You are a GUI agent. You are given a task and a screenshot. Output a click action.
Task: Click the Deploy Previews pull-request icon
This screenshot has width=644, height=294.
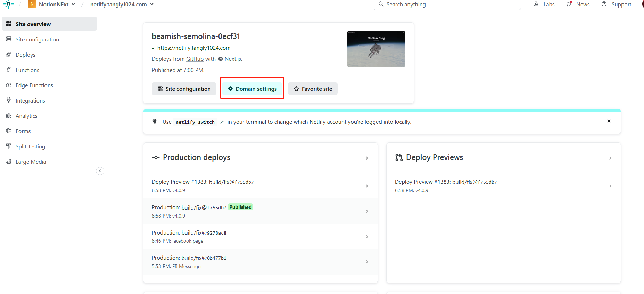[x=399, y=157]
